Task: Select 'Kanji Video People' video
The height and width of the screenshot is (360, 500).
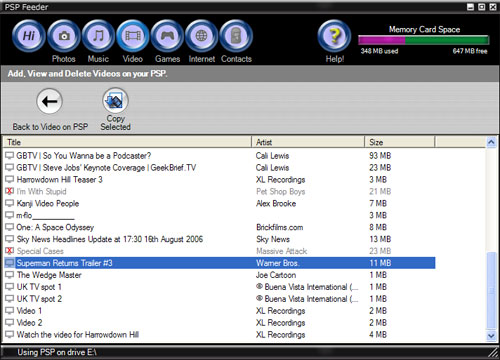Action: pos(219,203)
